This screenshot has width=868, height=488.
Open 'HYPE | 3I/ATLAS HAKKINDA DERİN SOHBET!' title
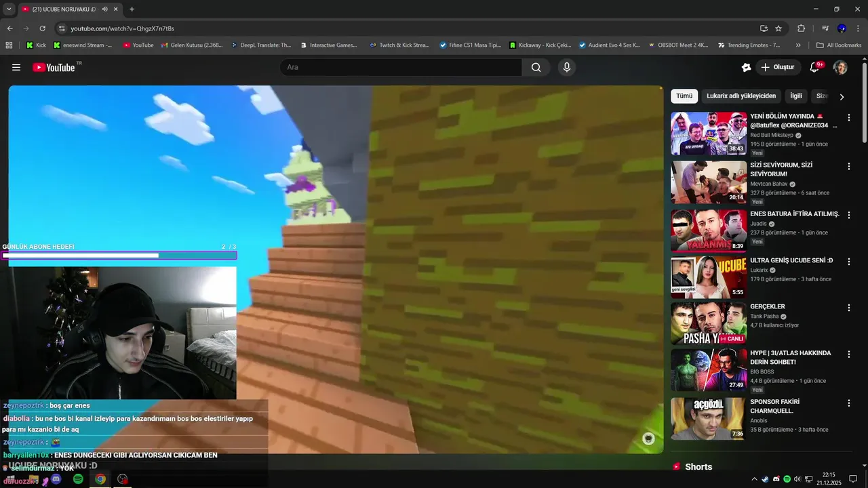point(791,357)
